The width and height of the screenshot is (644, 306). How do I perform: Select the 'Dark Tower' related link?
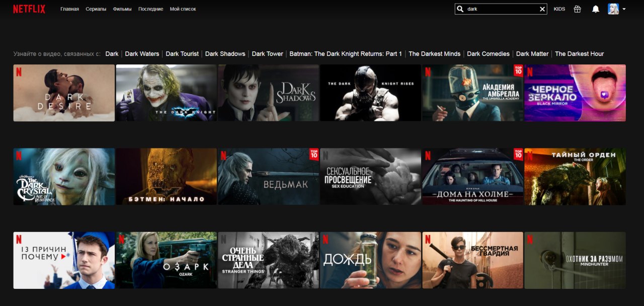267,54
